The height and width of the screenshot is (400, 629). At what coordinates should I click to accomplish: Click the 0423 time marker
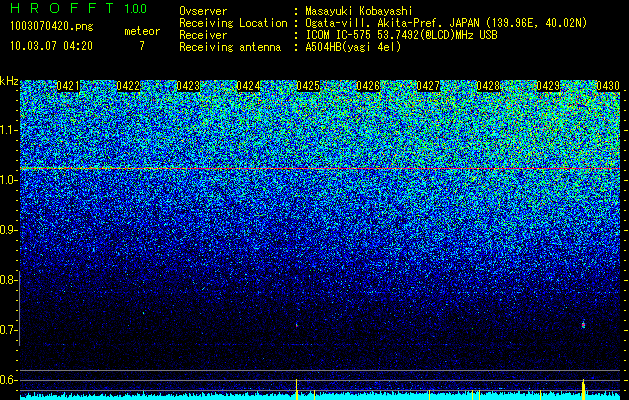pyautogui.click(x=188, y=86)
